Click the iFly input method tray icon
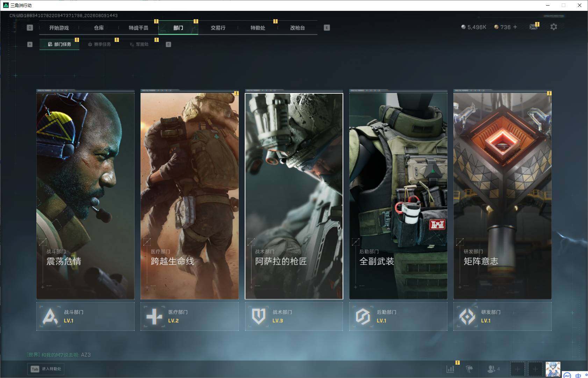 coord(567,376)
